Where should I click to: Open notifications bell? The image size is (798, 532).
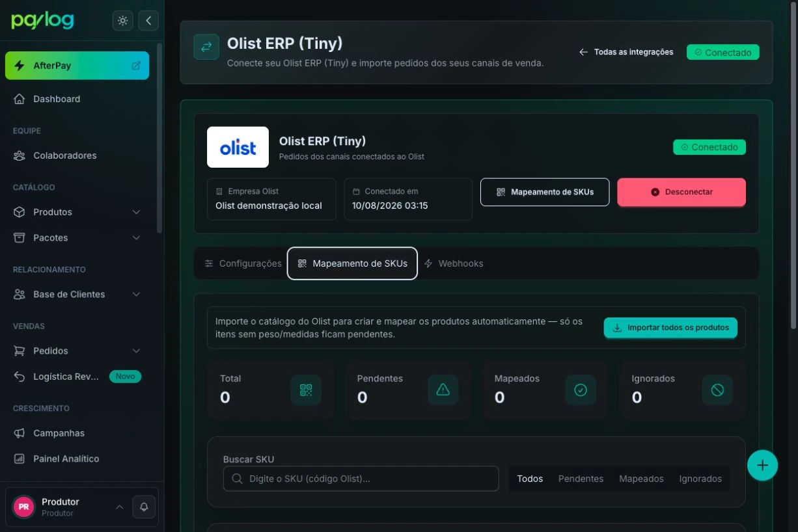144,507
